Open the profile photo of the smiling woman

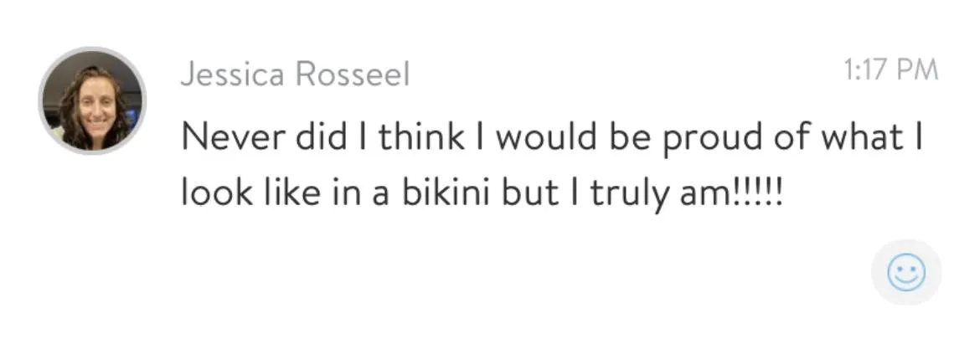click(92, 100)
